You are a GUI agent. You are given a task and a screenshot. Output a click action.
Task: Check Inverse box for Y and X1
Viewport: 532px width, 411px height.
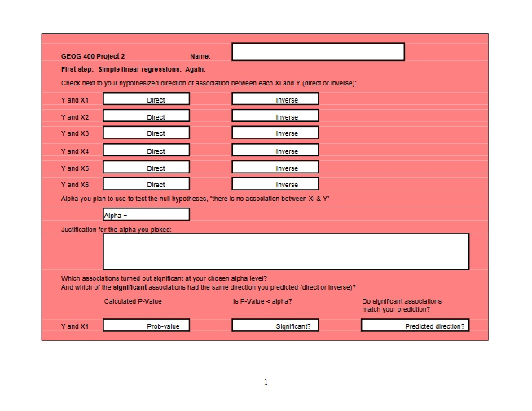(x=275, y=99)
